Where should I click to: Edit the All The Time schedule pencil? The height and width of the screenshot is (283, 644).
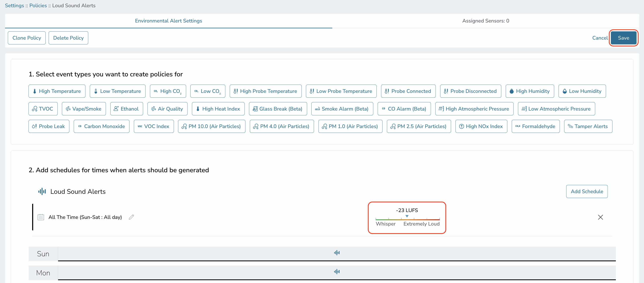[x=131, y=217]
